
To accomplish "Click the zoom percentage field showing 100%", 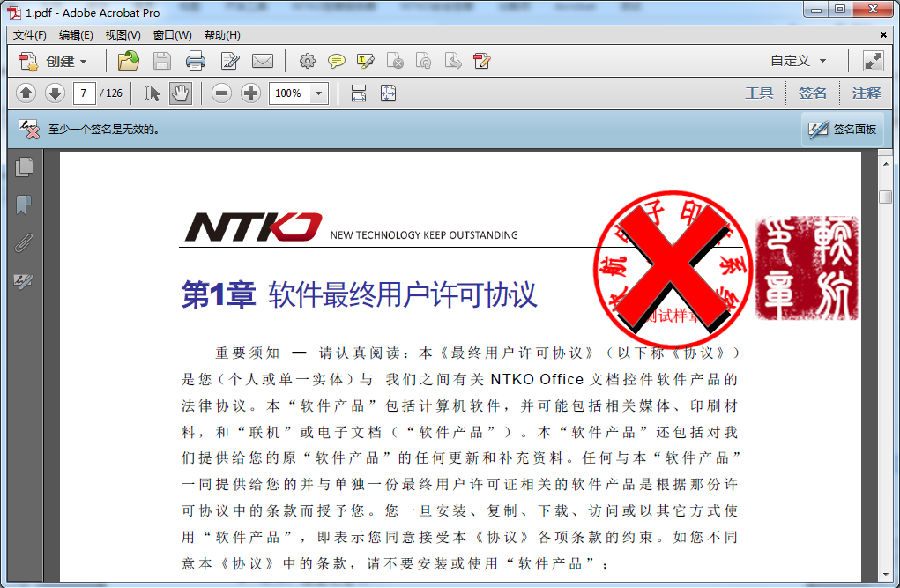I will [x=289, y=93].
